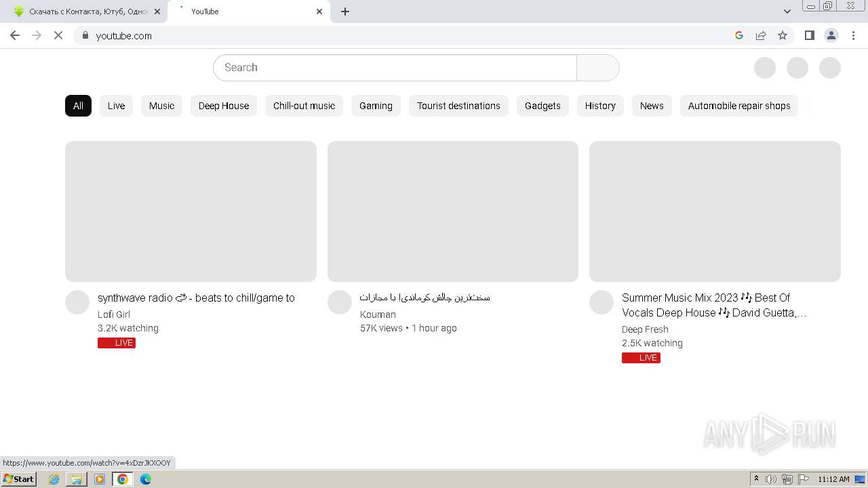Open the Deep Fresh channel name
Image resolution: width=868 pixels, height=488 pixels.
[645, 329]
